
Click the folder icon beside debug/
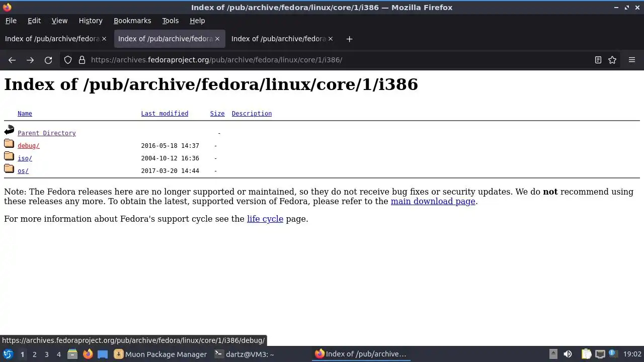(9, 144)
